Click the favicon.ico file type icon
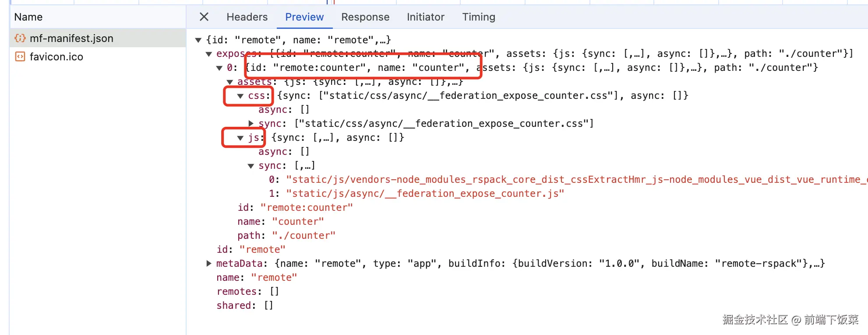Screen dimensions: 868x335 20,57
